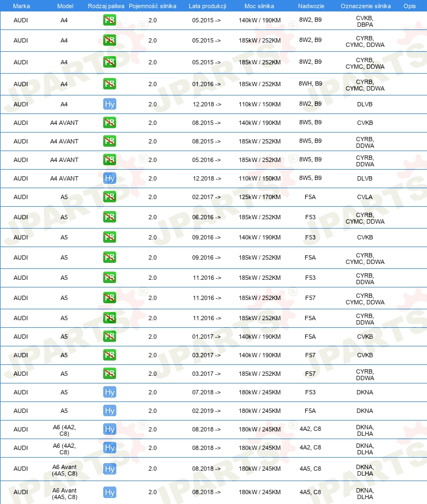Click petrol icon in A5 11.2016 F57 row

[109, 298]
